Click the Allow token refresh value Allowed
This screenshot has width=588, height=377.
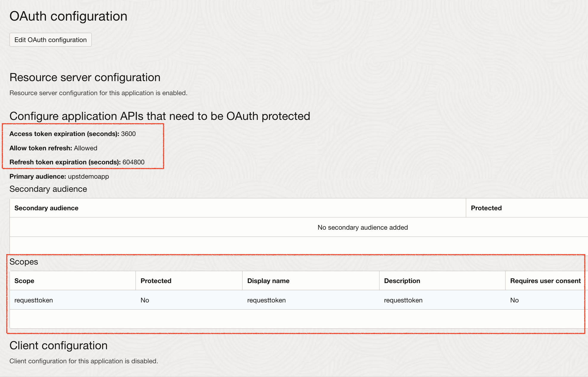[x=86, y=148]
